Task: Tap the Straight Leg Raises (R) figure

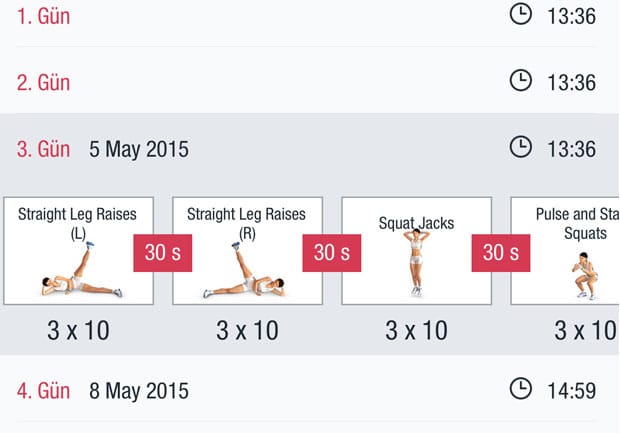Action: 244,270
